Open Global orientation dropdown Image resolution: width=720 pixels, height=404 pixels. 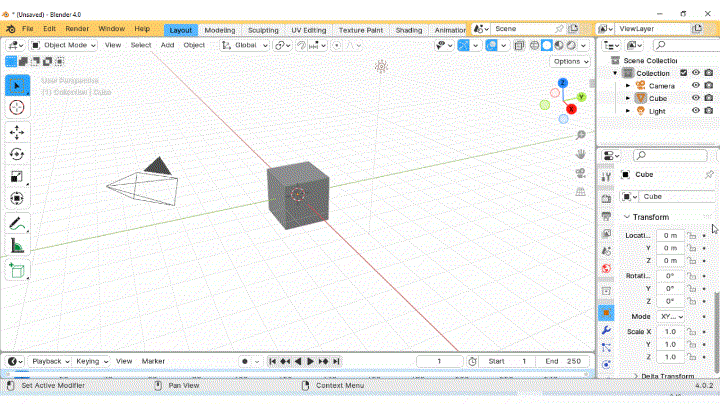click(x=244, y=45)
